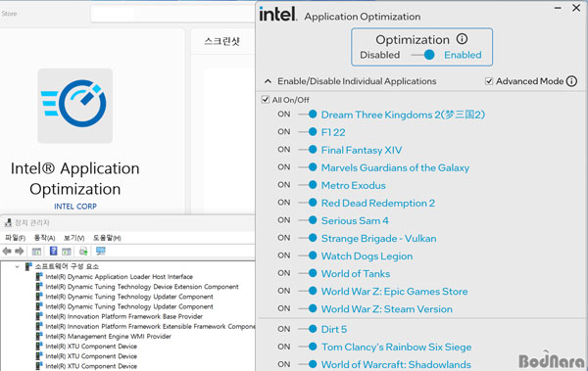
Task: Collapse the 소프트웨어 구성 요소 tree node
Action: tap(17, 266)
